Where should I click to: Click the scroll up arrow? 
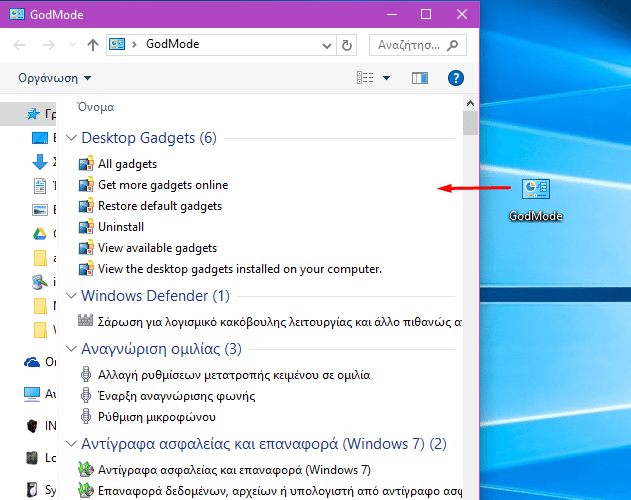pyautogui.click(x=470, y=103)
